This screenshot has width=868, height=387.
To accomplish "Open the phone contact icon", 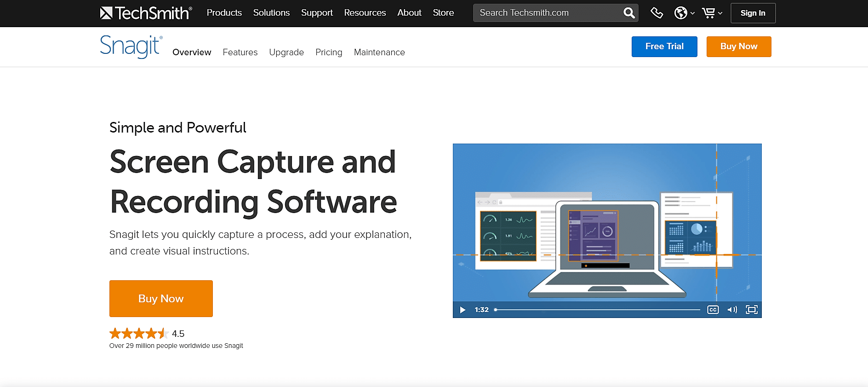I will click(657, 13).
